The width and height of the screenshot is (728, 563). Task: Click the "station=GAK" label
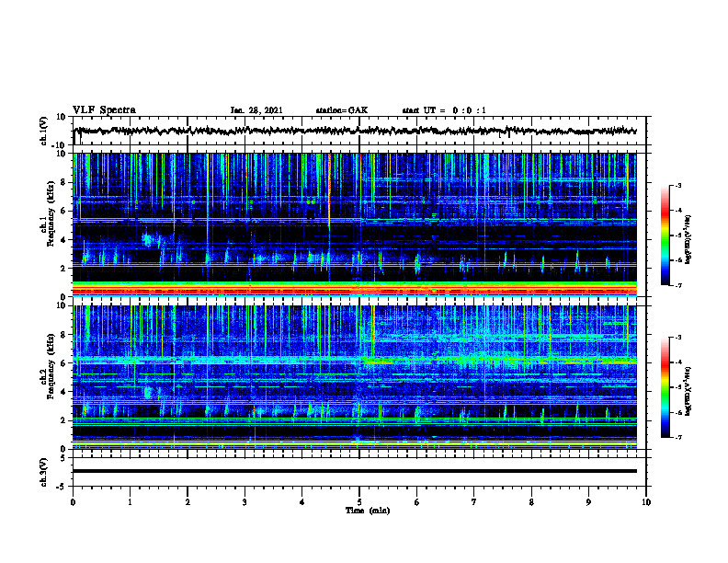342,110
